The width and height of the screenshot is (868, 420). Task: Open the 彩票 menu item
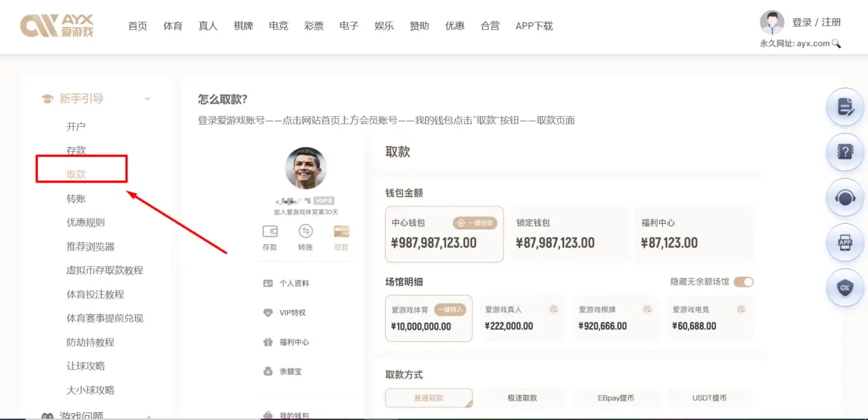(x=313, y=26)
